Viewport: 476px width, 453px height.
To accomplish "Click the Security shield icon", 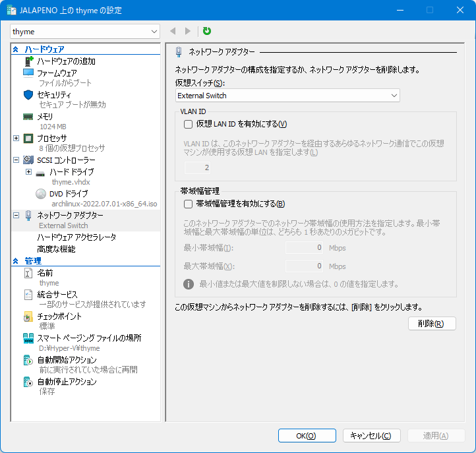I will (28, 95).
